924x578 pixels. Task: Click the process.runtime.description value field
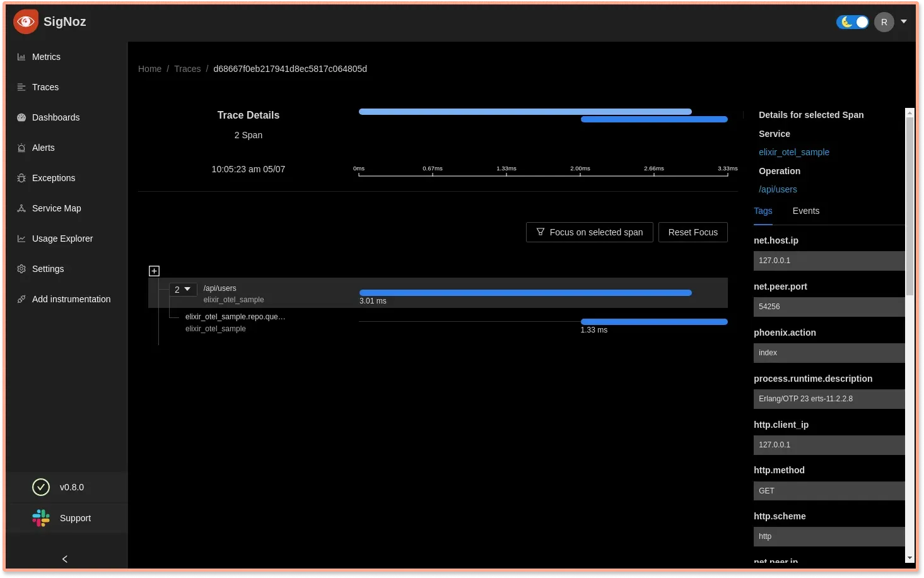click(829, 399)
